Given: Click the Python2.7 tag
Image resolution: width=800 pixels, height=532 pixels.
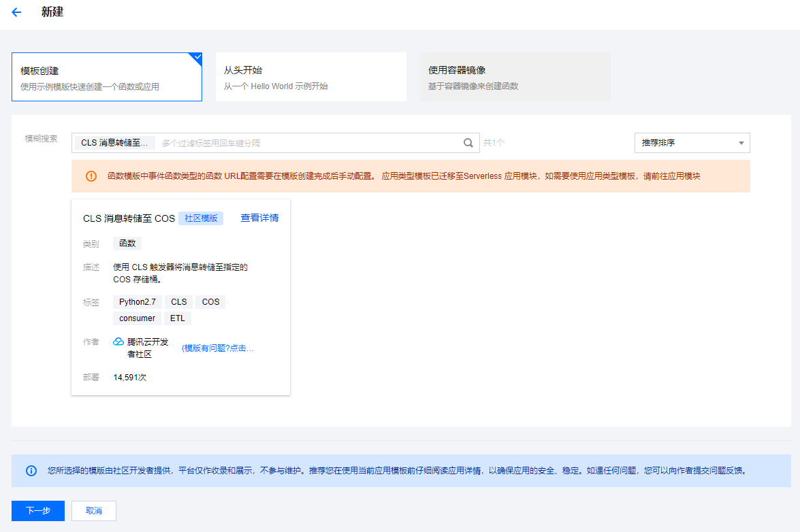Looking at the screenshot, I should pos(138,302).
